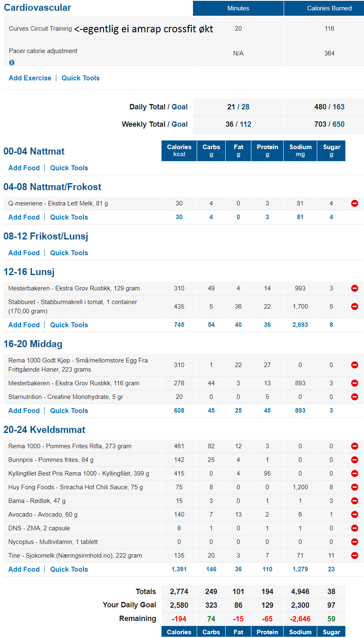Remove Creatine Monohydrate from Middag
The image size is (364, 638).
coord(354,397)
